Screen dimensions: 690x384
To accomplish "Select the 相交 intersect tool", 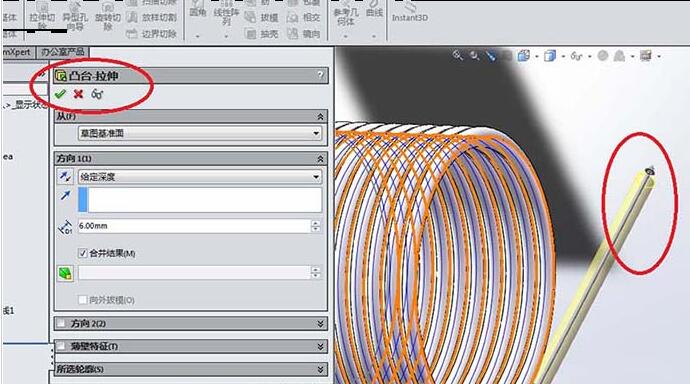I will click(303, 18).
